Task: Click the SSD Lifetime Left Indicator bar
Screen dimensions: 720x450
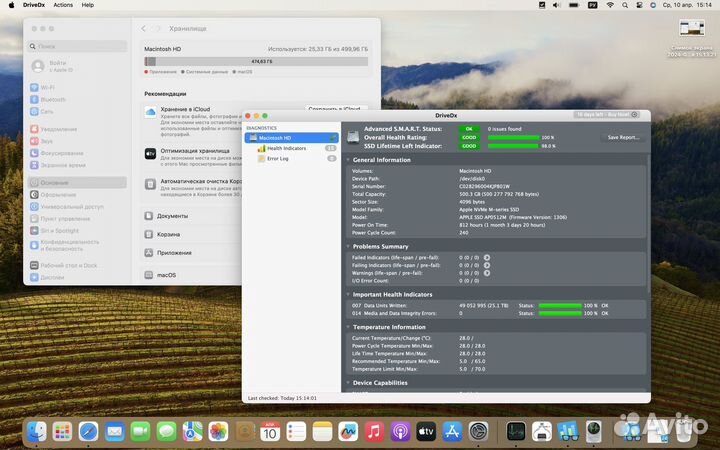Action: click(513, 146)
